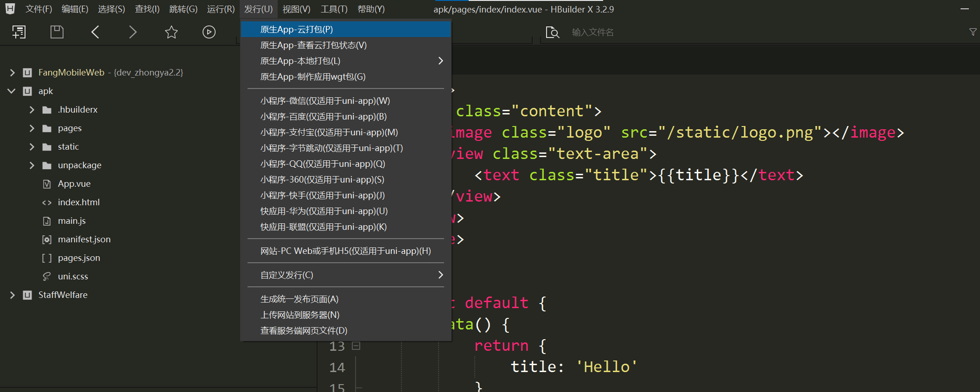Expand the static folder chevron
Viewport: 980px width, 392px height.
click(x=32, y=147)
